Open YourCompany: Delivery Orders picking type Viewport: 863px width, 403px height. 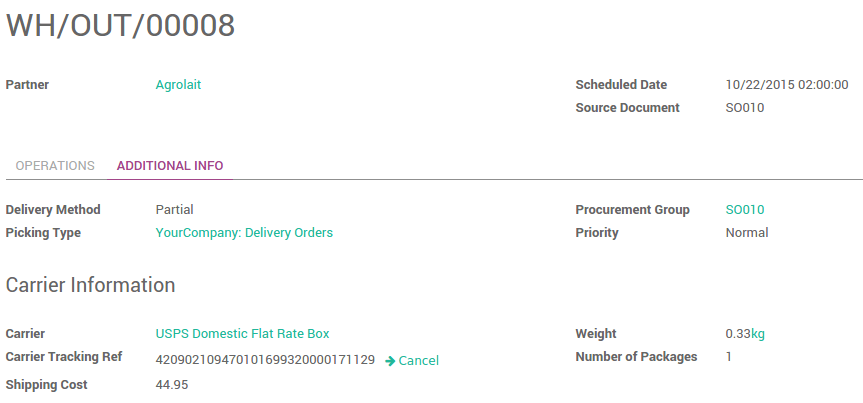coord(244,233)
